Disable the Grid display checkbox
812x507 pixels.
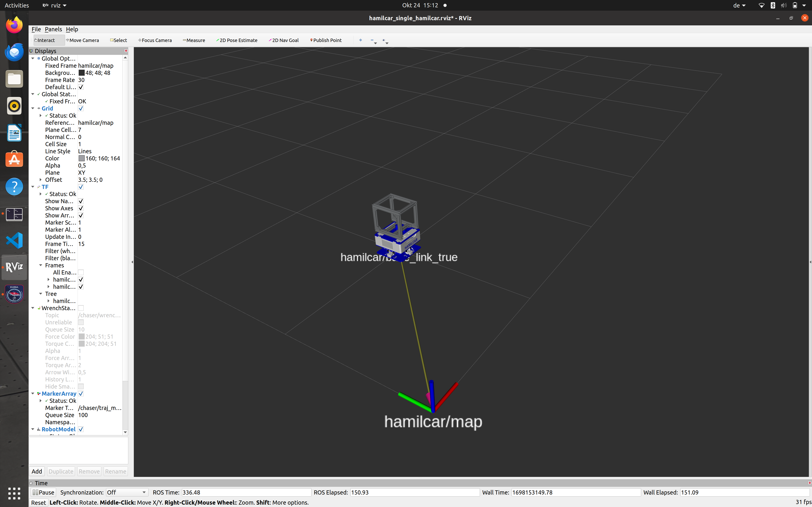(81, 108)
